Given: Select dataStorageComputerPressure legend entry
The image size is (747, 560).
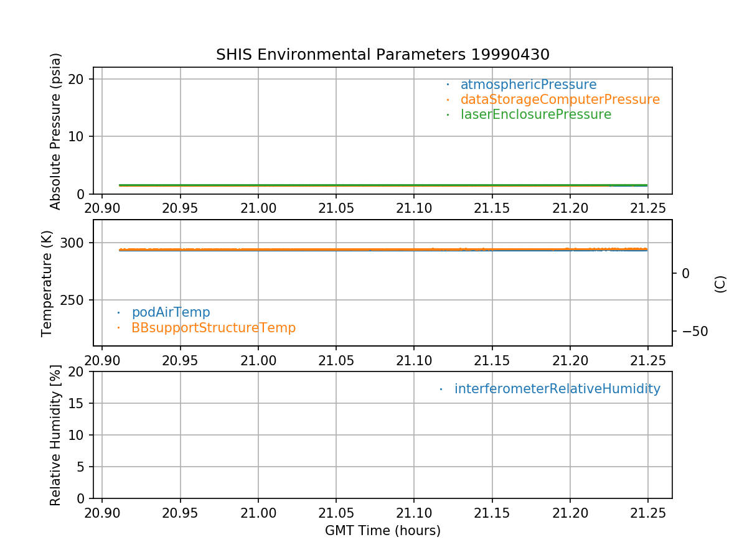Looking at the screenshot, I should 560,100.
